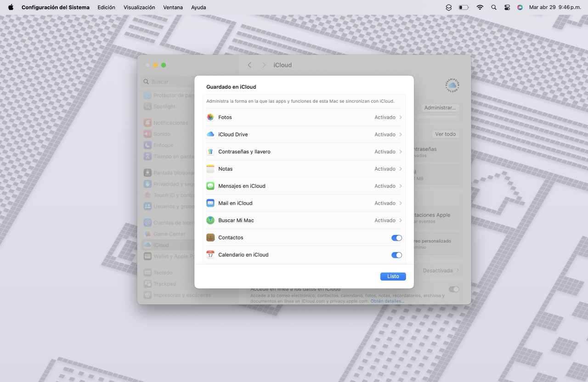Click the Guardado en iCloud heading
Viewport: 588px width, 382px height.
[231, 87]
